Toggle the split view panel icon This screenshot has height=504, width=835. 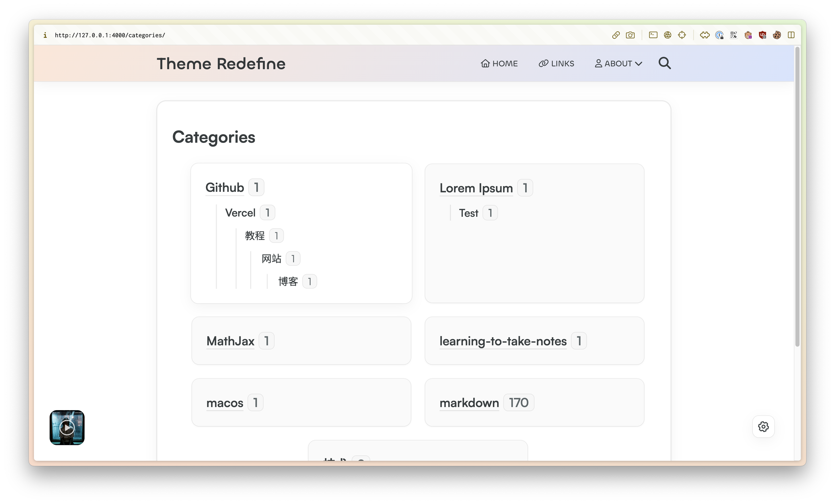pos(791,35)
